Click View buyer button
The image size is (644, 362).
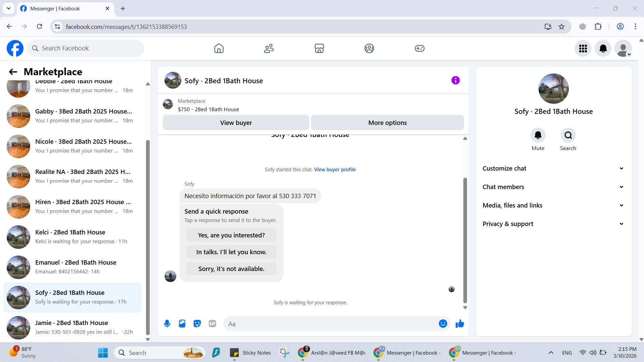pyautogui.click(x=236, y=123)
